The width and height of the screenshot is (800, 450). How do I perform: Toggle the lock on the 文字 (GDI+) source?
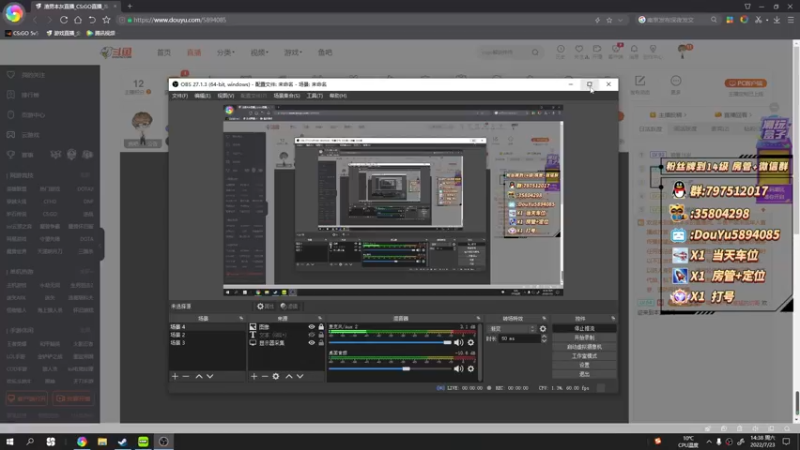(x=321, y=335)
